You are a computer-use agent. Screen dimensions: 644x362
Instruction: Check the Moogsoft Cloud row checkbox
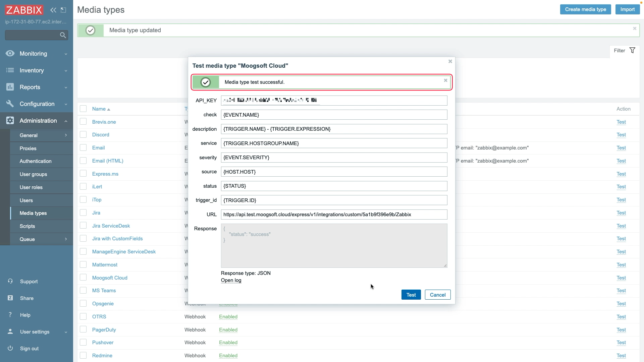click(x=83, y=278)
